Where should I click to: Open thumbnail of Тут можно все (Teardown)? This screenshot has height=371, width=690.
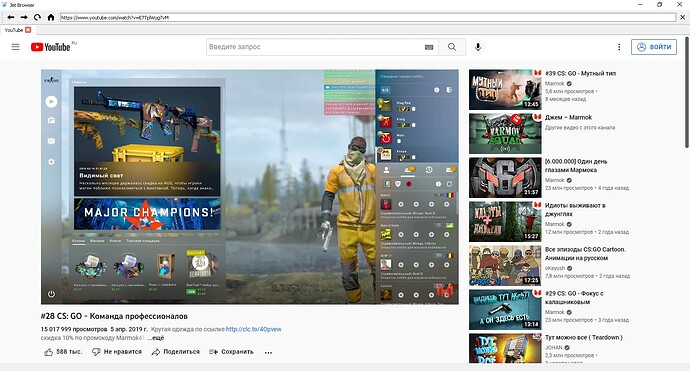[505, 348]
